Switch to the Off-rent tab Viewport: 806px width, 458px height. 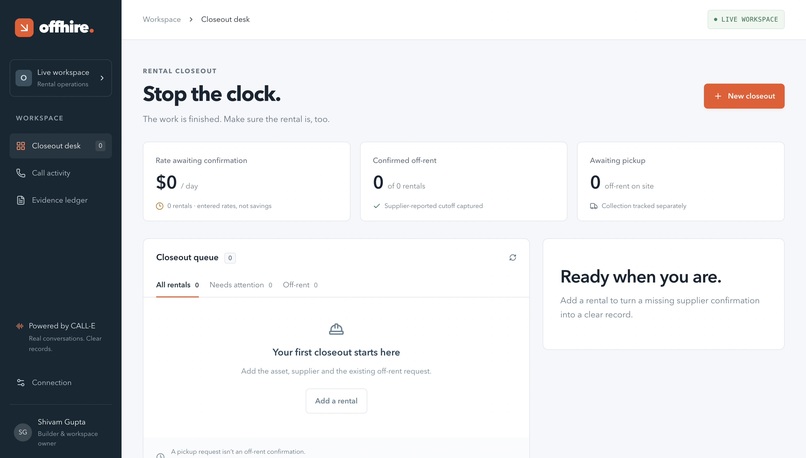click(x=300, y=285)
